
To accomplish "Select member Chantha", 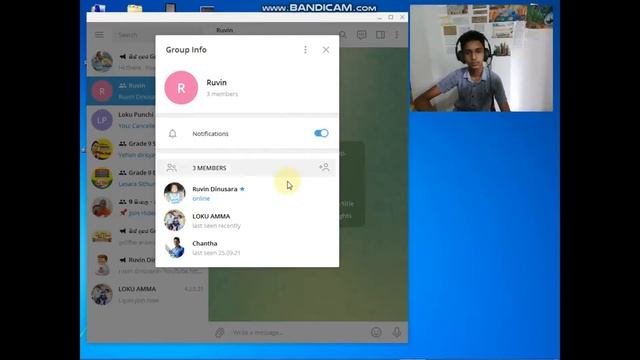I will pos(247,247).
